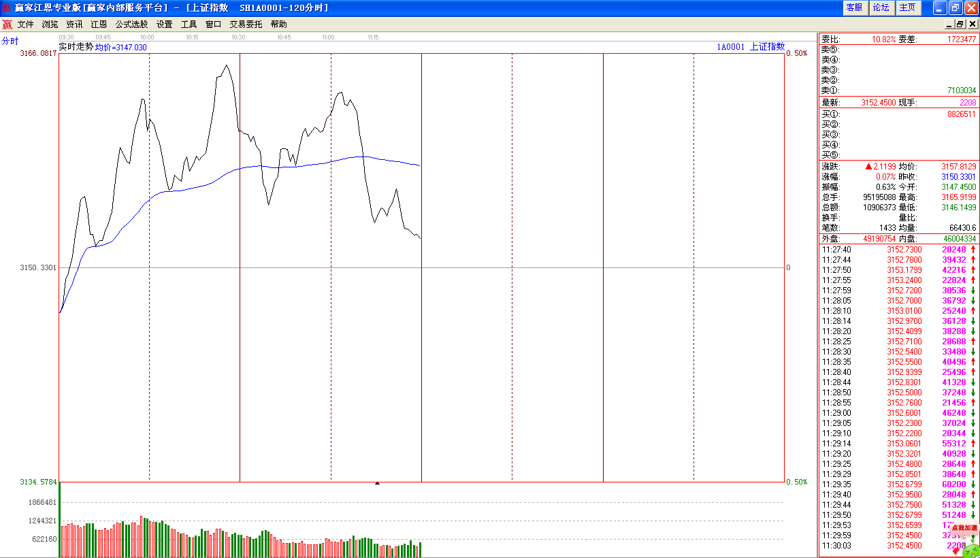Click the 振幅 0.63% value
The image size is (980, 558).
[886, 186]
